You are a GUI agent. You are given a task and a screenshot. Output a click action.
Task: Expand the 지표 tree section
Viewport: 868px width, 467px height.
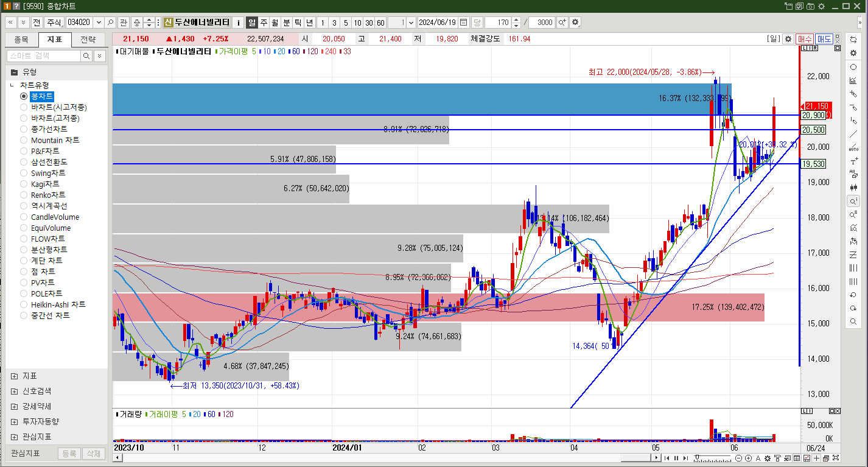14,376
